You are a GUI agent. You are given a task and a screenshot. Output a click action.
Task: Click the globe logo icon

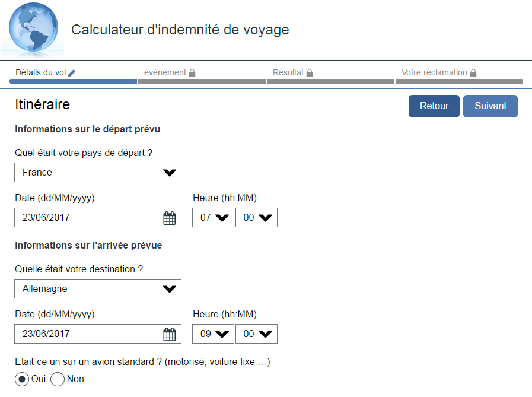pos(33,28)
